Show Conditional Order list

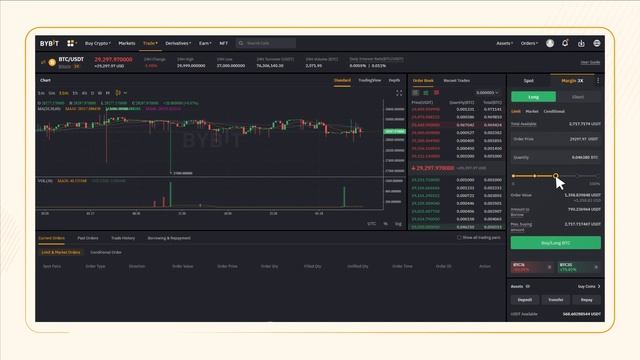[x=106, y=252]
